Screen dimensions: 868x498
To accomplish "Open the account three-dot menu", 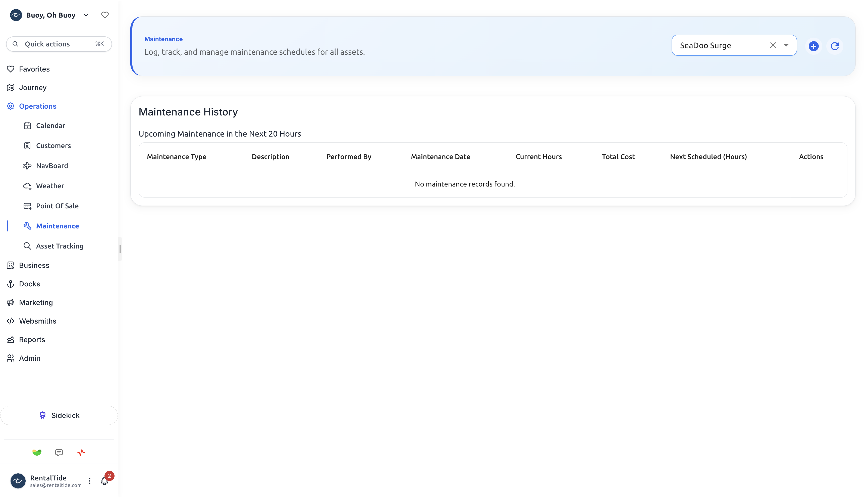I will (90, 481).
